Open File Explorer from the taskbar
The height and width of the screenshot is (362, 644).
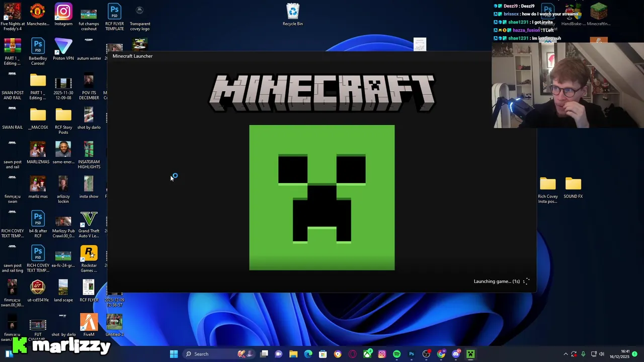pos(293,354)
